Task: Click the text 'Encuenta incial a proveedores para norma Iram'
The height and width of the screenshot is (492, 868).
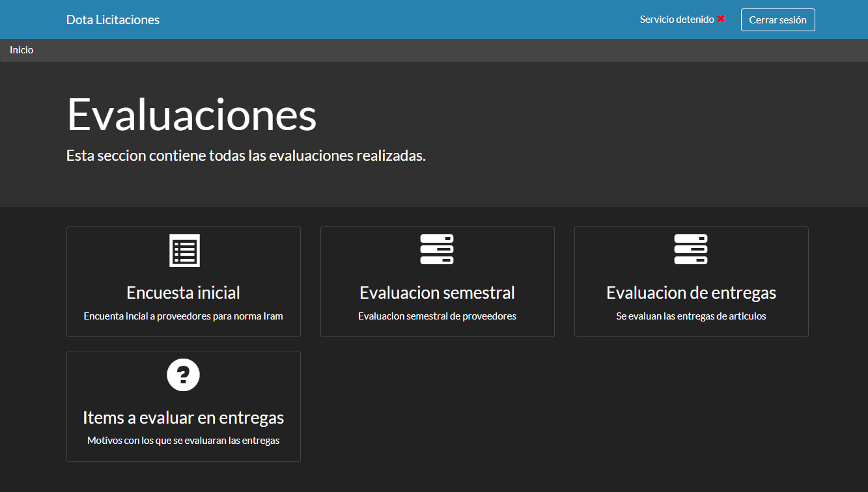Action: pos(183,316)
